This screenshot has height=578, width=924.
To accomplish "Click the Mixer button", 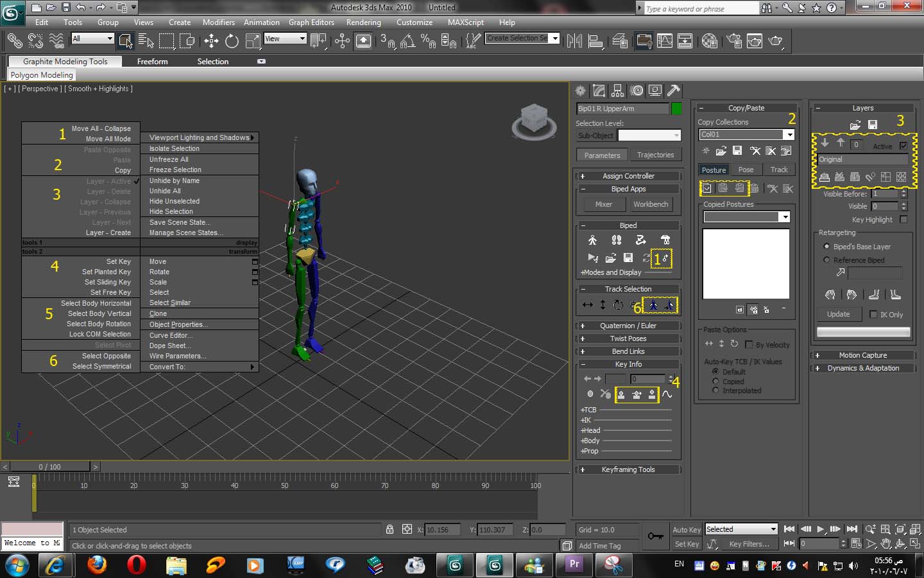I will click(x=603, y=204).
